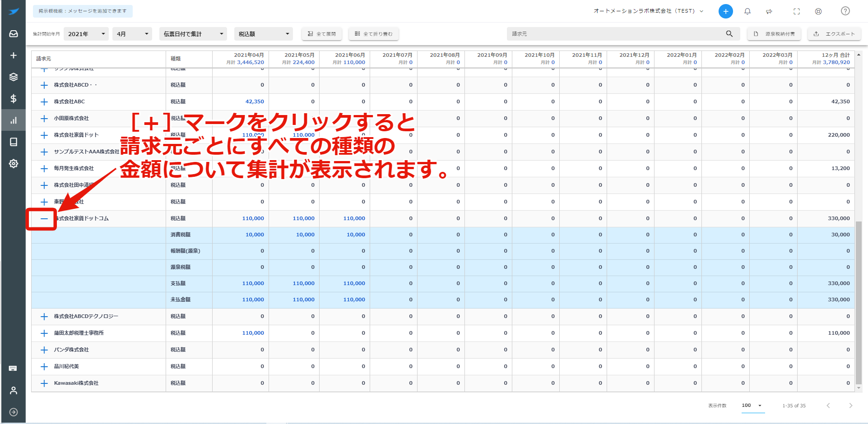Click the 報酬額(源泉) type label

[185, 251]
